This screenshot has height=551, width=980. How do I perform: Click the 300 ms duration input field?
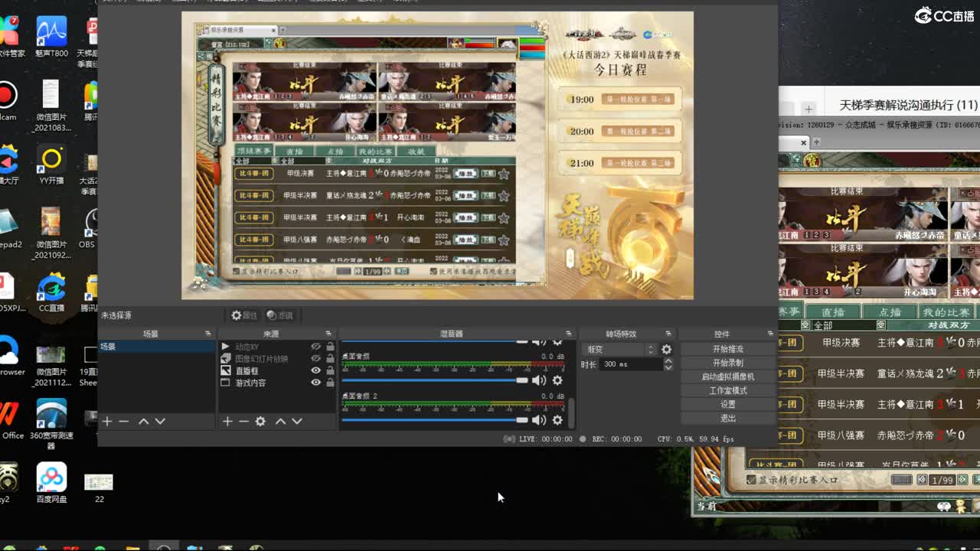631,364
